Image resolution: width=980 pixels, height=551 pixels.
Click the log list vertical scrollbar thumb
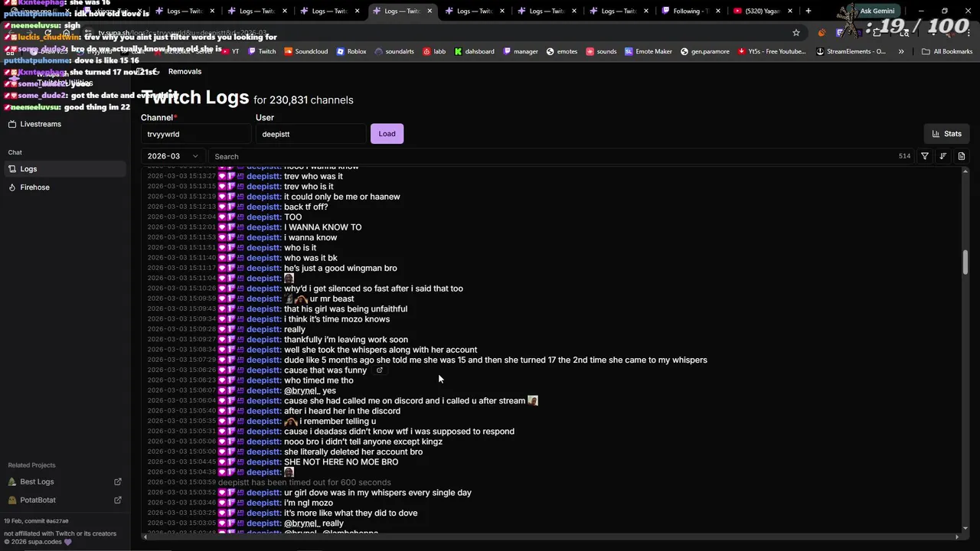click(965, 262)
